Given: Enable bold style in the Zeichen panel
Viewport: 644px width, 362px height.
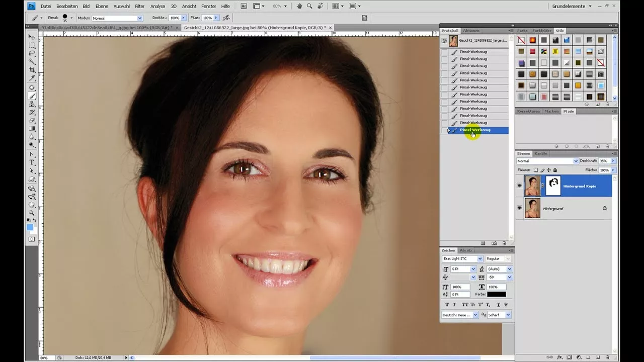Looking at the screenshot, I should click(x=447, y=305).
